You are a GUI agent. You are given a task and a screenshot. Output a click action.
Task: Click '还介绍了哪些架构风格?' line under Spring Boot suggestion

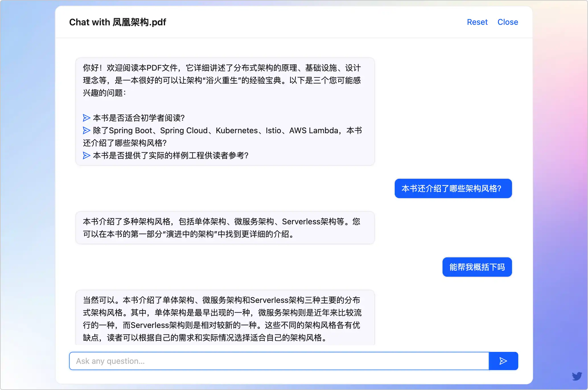coord(125,143)
